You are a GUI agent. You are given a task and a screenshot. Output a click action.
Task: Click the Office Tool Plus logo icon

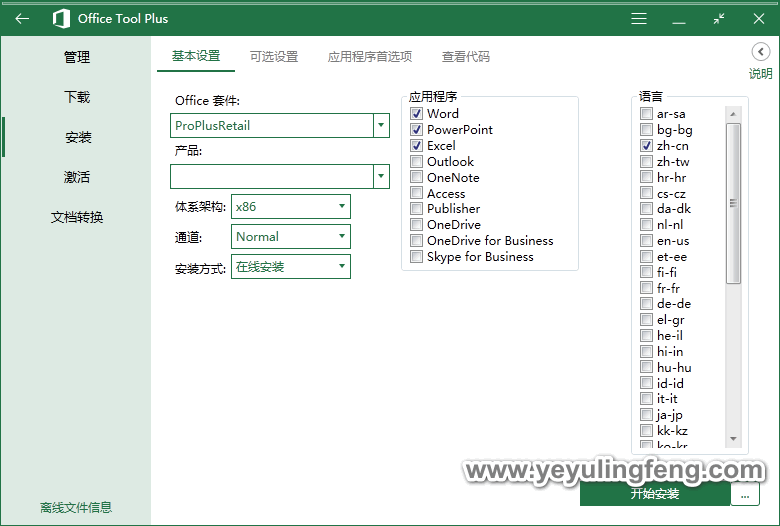[61, 19]
